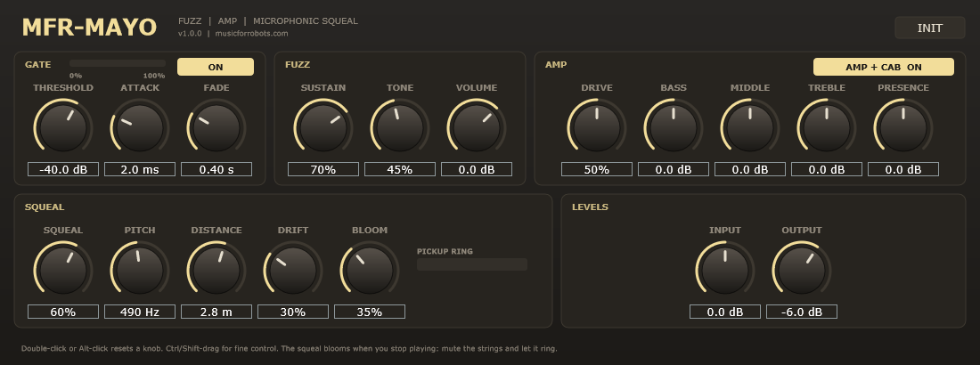The height and width of the screenshot is (365, 980).
Task: Select the Middle 0.0 dB value field
Action: pyautogui.click(x=750, y=169)
